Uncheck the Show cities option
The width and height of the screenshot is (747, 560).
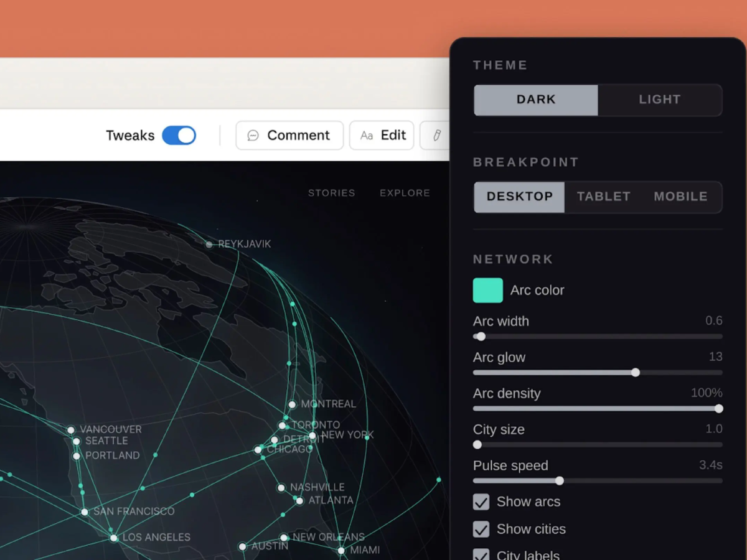(481, 529)
